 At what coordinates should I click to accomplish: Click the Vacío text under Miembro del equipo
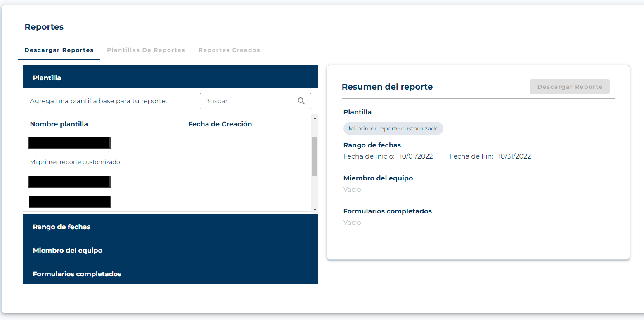(x=352, y=190)
